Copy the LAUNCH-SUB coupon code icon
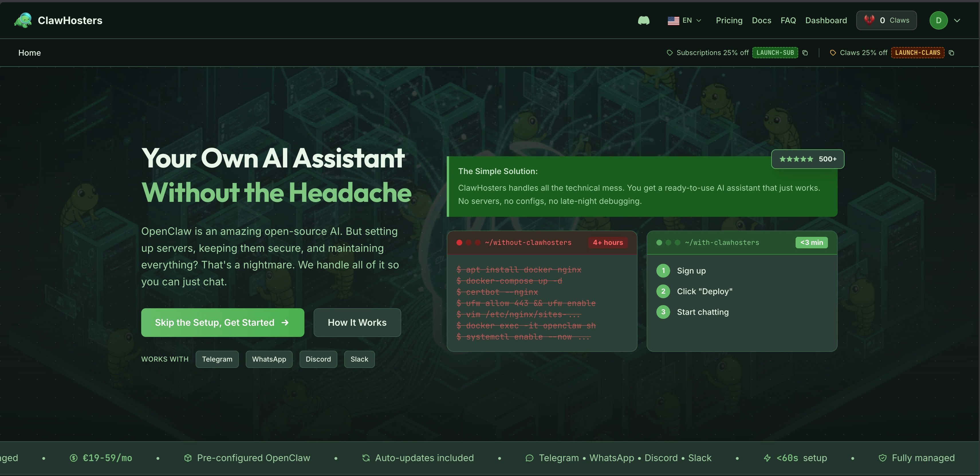 pos(805,53)
